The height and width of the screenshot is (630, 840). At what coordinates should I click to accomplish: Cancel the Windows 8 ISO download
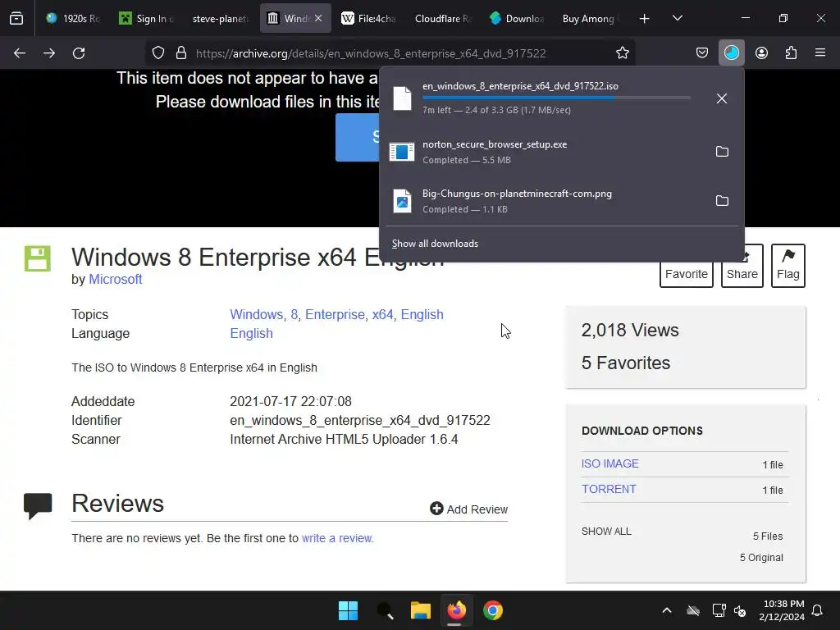722,98
